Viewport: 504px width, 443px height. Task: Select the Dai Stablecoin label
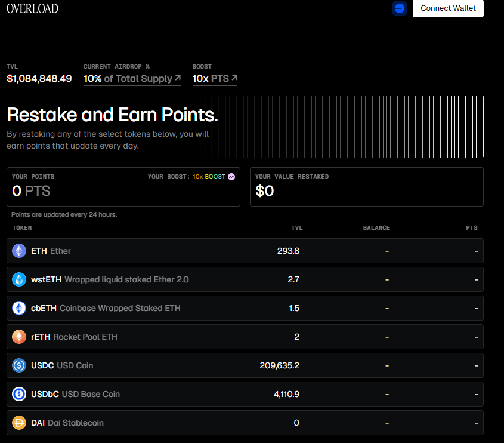pyautogui.click(x=76, y=423)
